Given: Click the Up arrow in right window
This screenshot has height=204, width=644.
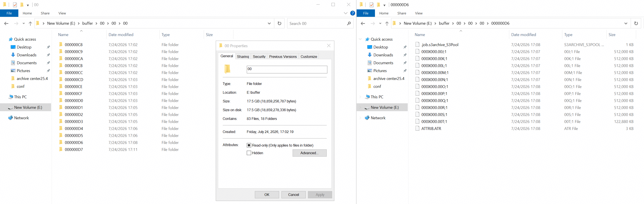Looking at the screenshot, I should click(387, 24).
